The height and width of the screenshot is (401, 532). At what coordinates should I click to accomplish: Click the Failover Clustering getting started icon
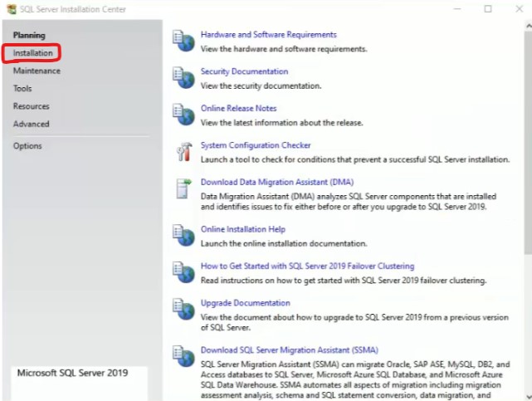[x=183, y=272]
